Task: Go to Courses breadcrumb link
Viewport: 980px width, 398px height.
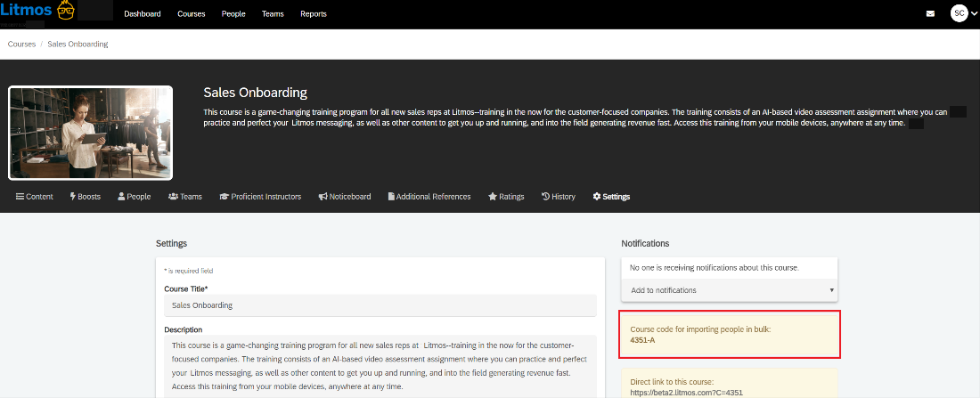Action: (x=21, y=45)
